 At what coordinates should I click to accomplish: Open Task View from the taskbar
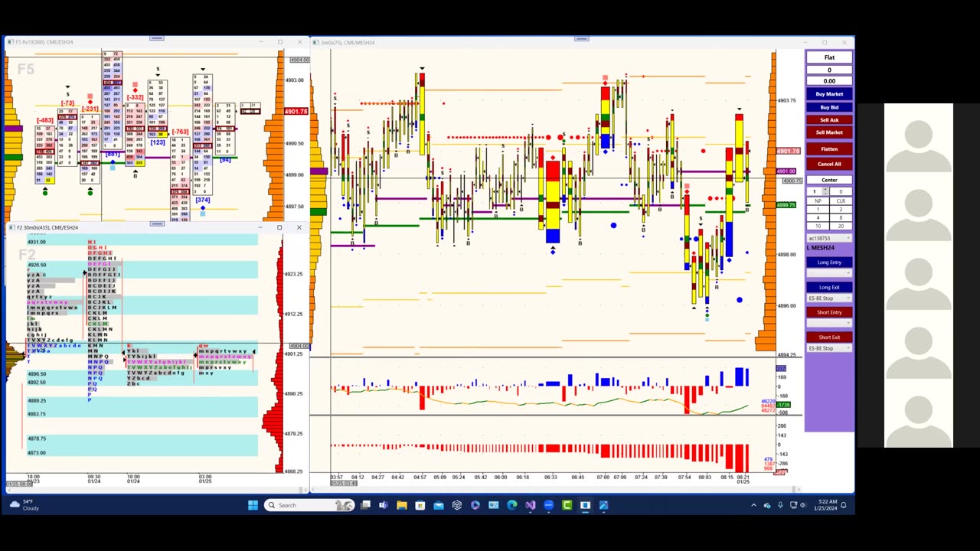[x=366, y=505]
